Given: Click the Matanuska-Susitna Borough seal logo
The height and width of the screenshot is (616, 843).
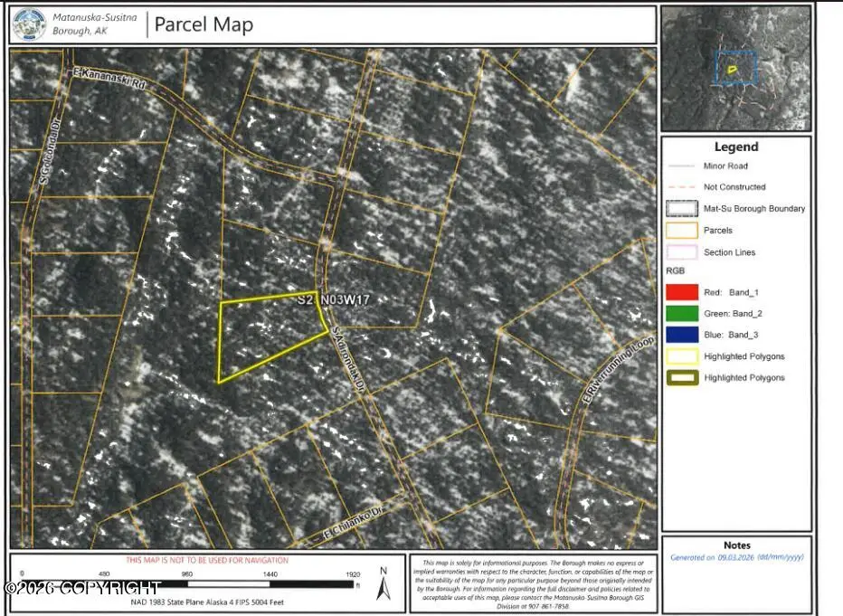Looking at the screenshot, I should click(29, 24).
